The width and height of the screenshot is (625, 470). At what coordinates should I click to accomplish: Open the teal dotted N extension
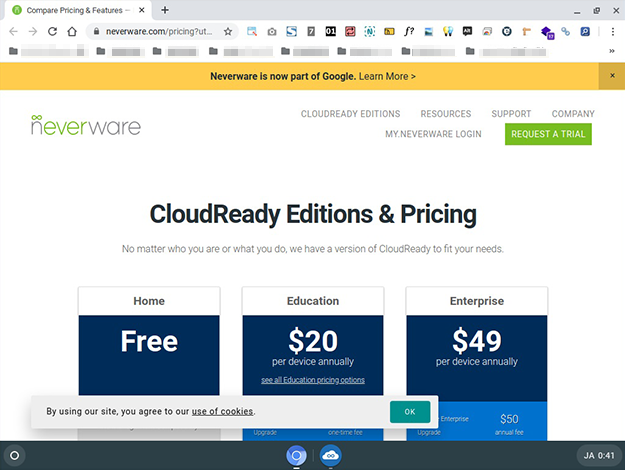(x=369, y=31)
